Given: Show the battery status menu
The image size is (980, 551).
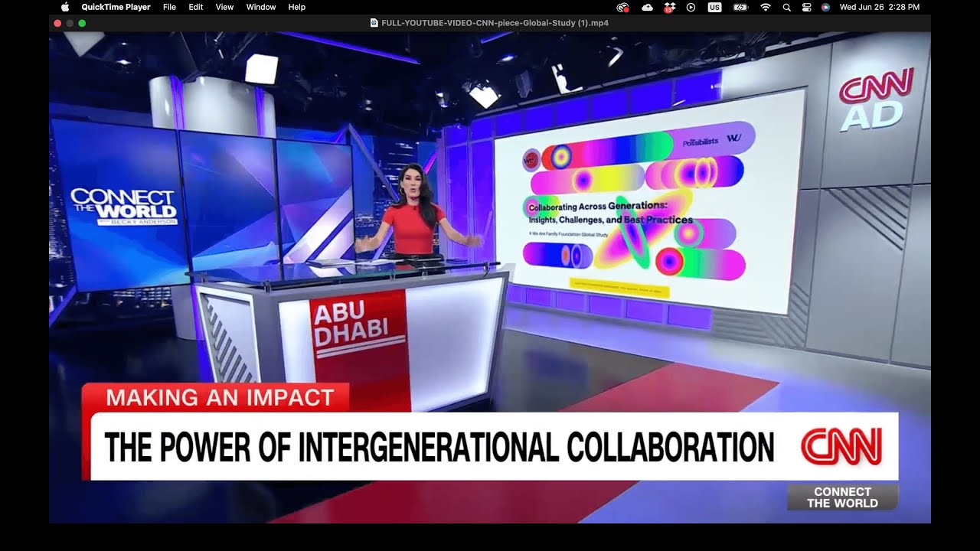Looking at the screenshot, I should pos(740,7).
